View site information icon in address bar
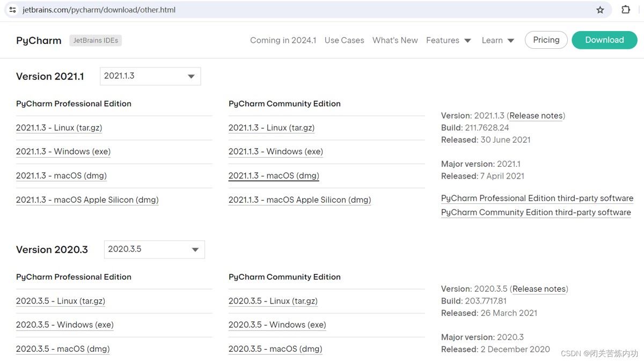The image size is (644, 361). (x=13, y=10)
